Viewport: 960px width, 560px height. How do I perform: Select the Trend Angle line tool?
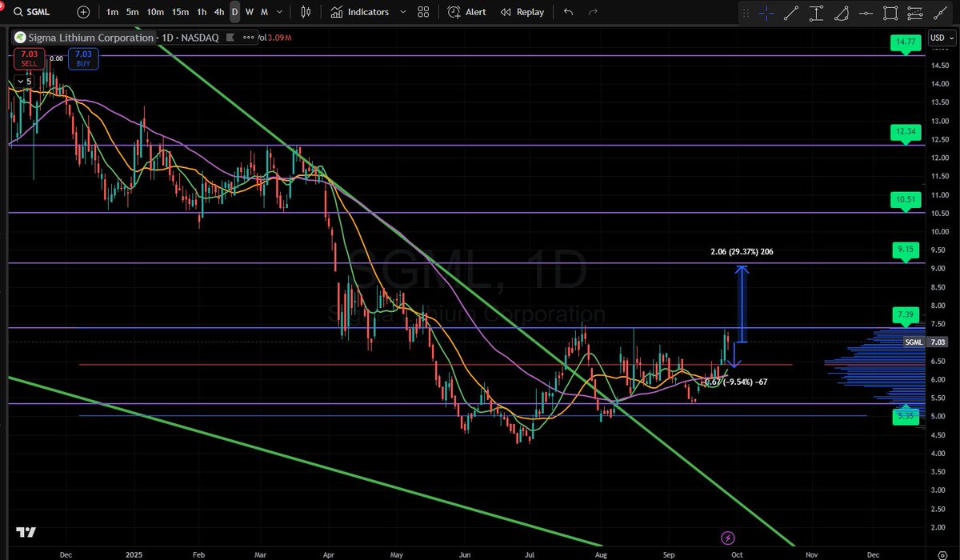click(x=938, y=12)
